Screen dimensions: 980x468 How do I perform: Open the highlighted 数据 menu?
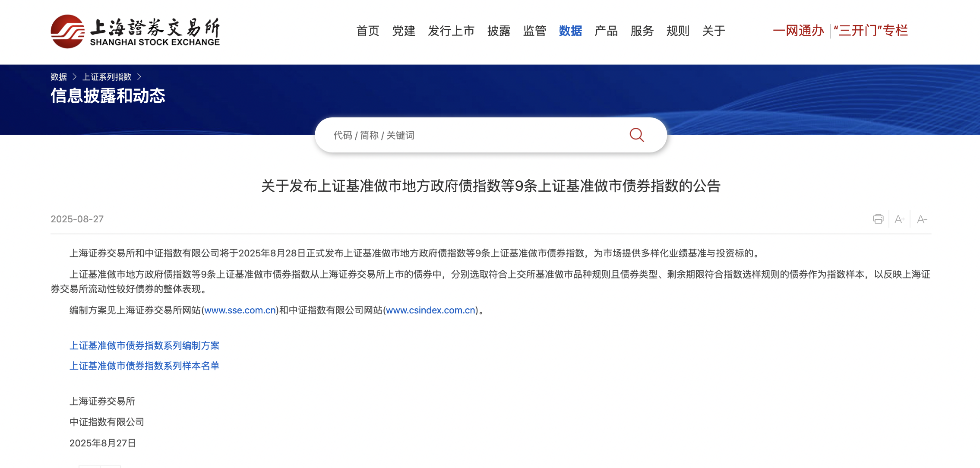tap(570, 31)
